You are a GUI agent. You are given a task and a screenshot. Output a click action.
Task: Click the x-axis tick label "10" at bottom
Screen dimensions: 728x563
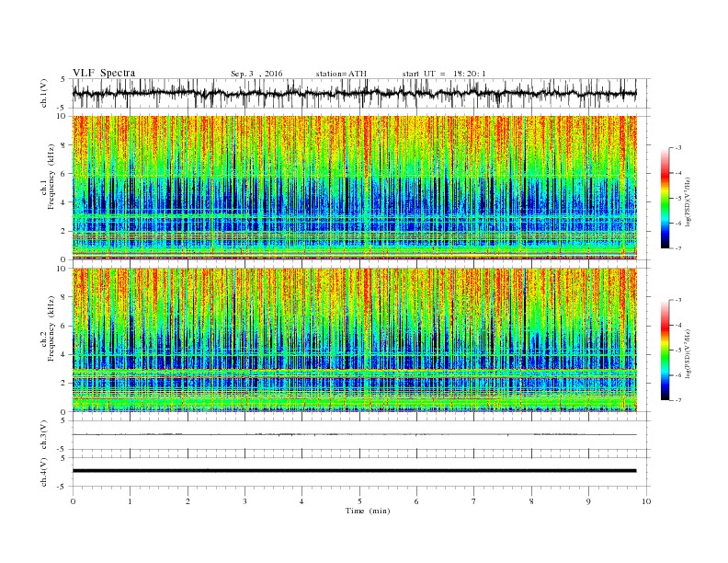646,501
